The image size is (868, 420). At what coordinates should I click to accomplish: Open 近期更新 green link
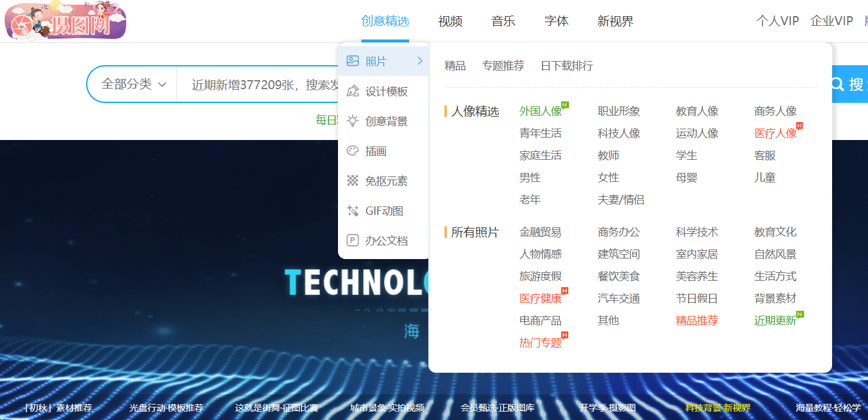776,321
